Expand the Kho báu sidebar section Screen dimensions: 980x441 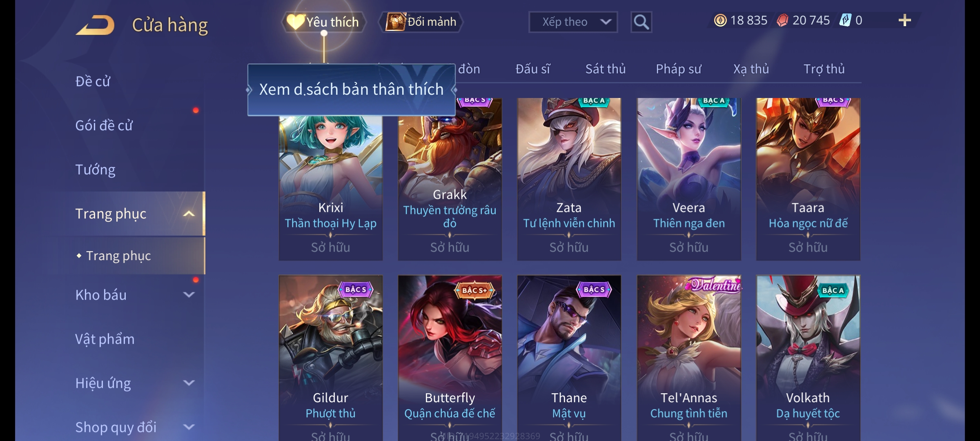(x=189, y=294)
